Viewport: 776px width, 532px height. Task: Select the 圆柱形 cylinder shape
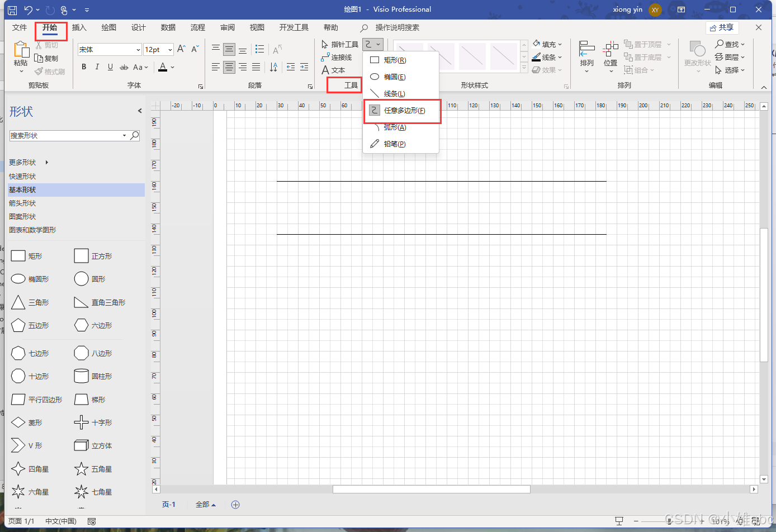click(93, 376)
